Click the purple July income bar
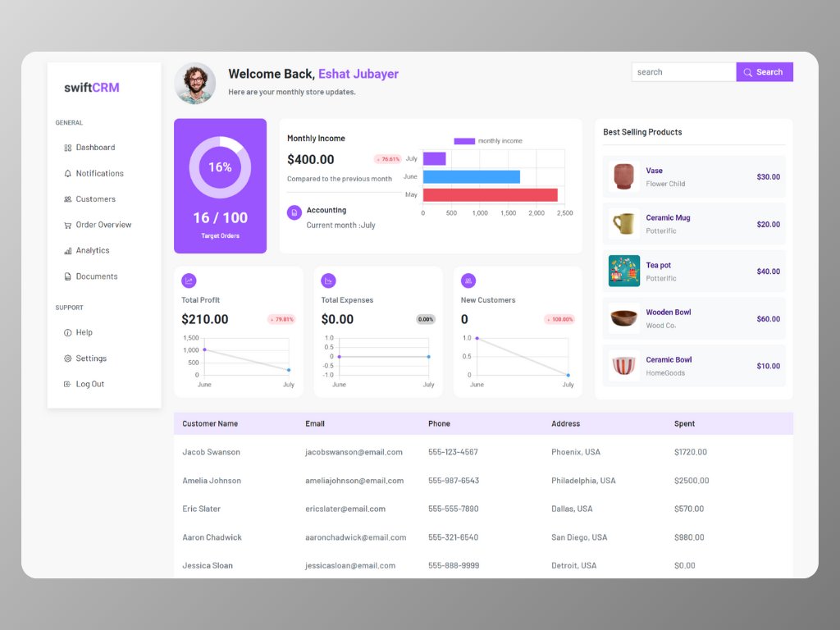Viewport: 840px width, 630px height. [x=435, y=158]
